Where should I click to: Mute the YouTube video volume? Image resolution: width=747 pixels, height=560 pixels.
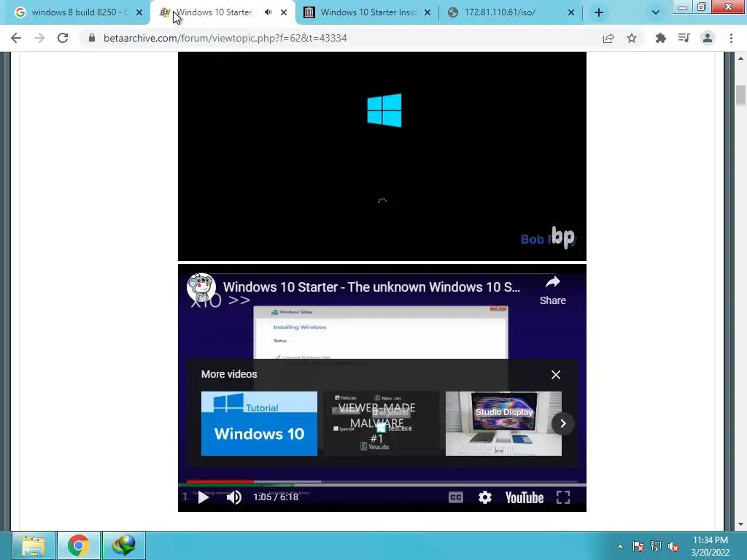(x=233, y=497)
